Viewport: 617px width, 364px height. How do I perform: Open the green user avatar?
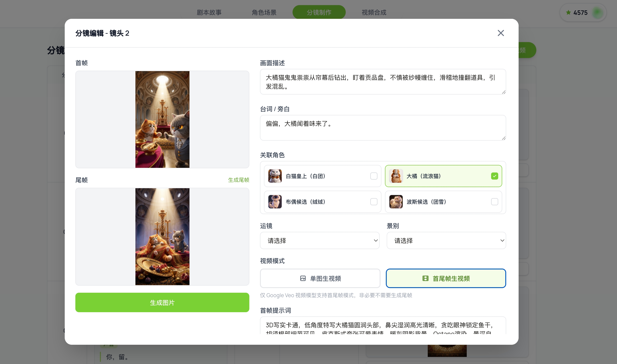click(597, 12)
